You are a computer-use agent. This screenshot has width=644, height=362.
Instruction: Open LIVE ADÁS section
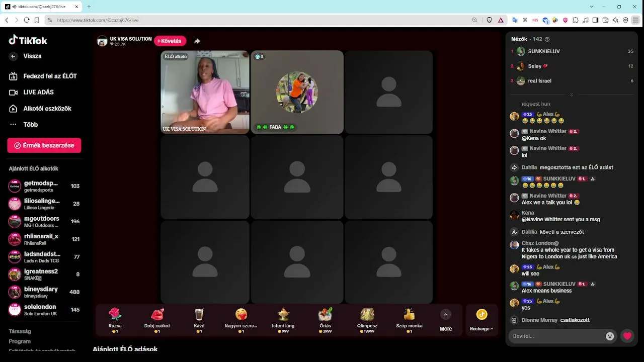(x=31, y=92)
